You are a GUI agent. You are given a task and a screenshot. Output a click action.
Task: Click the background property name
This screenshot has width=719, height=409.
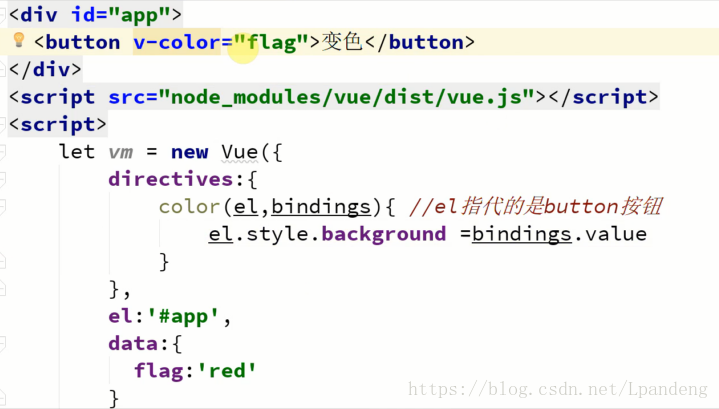(x=384, y=234)
